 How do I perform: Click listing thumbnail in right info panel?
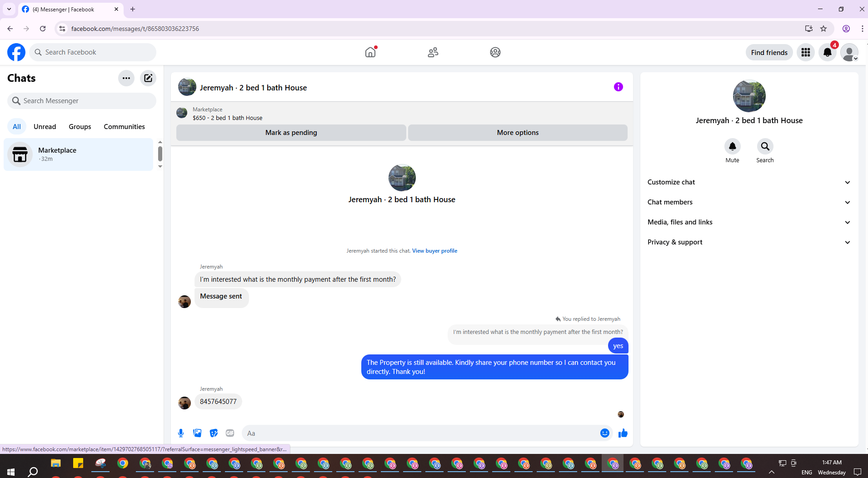[x=749, y=96]
